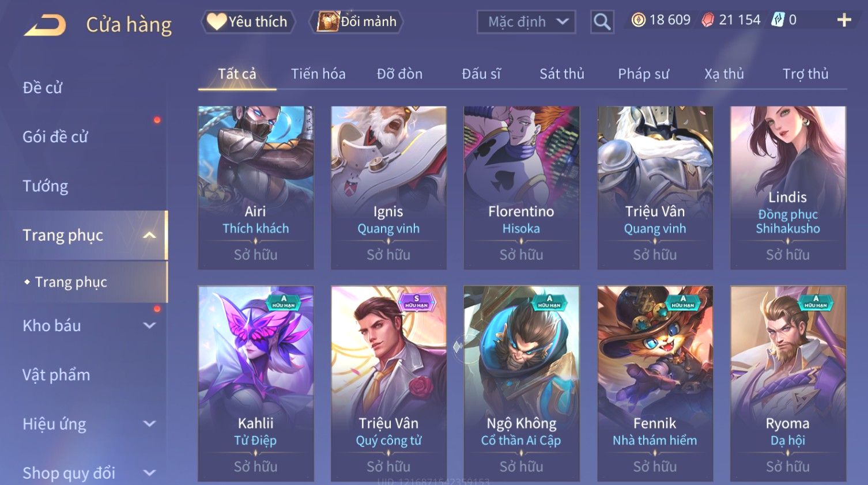The width and height of the screenshot is (868, 485).
Task: Open the Mặc định sort dropdown
Action: [526, 22]
